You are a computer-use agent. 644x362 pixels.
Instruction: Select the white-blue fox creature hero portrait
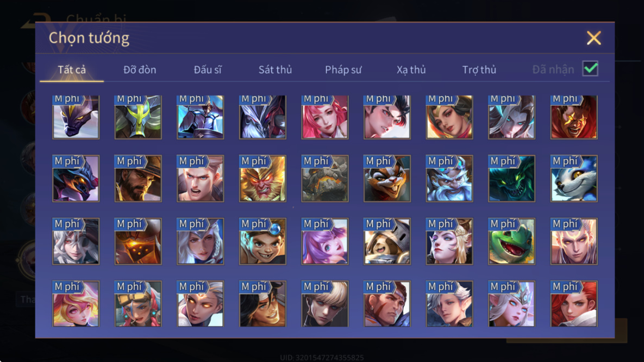tap(574, 179)
